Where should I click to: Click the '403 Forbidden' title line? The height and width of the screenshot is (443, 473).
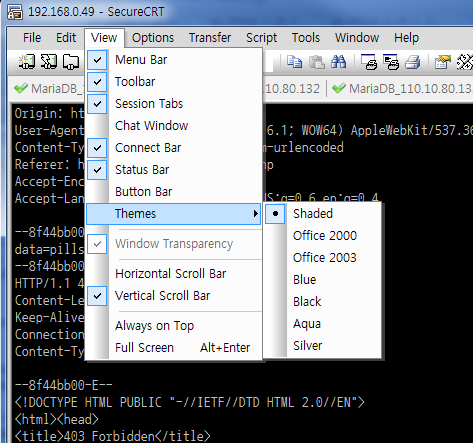pos(113,436)
